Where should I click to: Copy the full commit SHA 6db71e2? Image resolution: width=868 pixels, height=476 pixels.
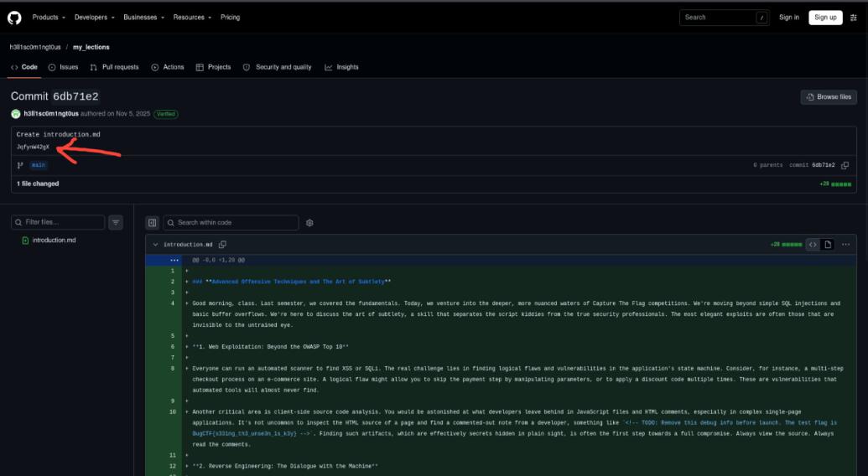tap(845, 165)
